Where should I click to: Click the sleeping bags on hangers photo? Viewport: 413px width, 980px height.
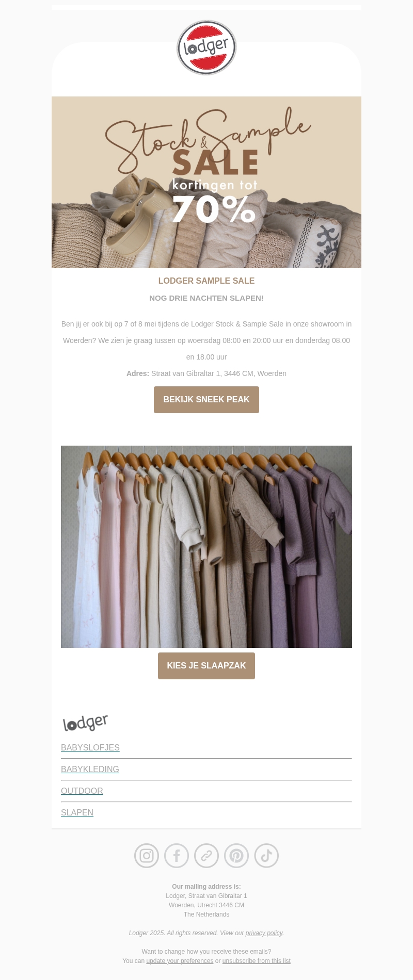206,547
